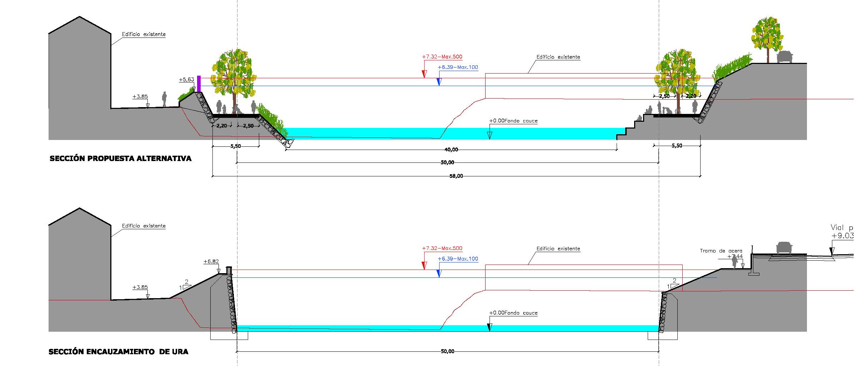Click the 58,00 dimension text

point(456,176)
